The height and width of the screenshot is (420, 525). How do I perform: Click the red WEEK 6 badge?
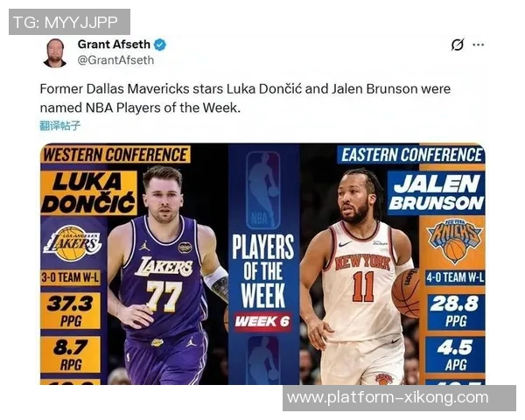[262, 321]
